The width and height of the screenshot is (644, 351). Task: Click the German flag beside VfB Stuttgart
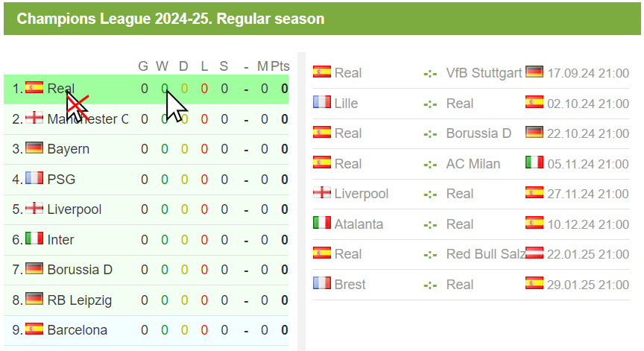tap(534, 72)
